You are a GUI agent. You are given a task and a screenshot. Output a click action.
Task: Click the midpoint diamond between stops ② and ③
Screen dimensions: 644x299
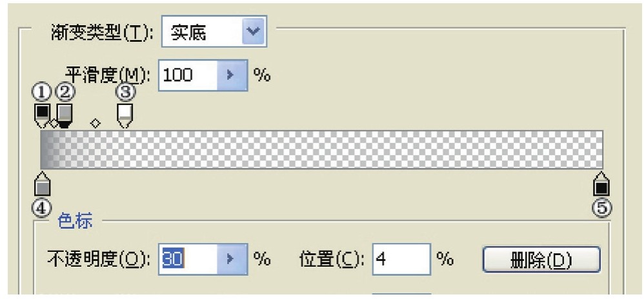96,122
